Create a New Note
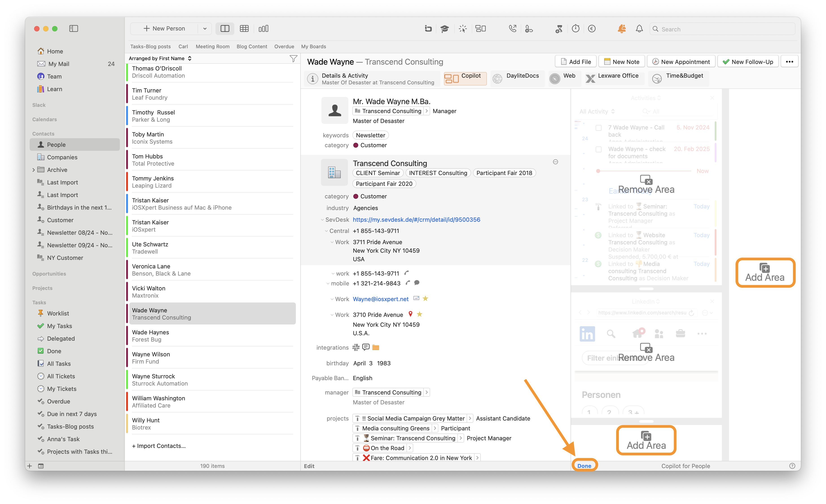The width and height of the screenshot is (826, 504). click(622, 62)
